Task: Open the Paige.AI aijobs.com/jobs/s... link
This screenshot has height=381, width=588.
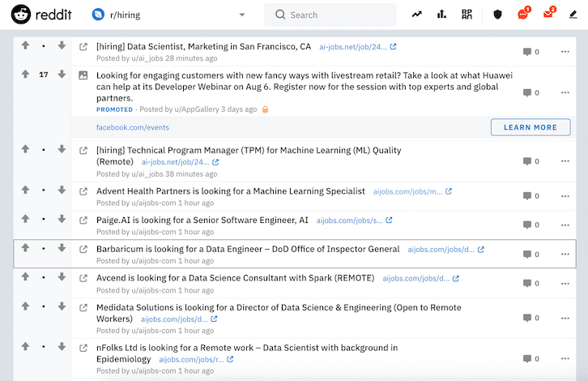Action: click(x=354, y=220)
